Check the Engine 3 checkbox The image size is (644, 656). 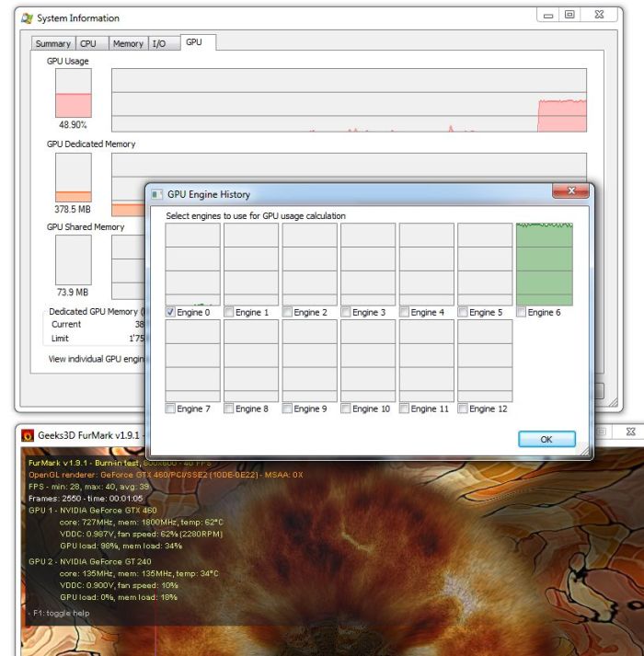point(346,312)
